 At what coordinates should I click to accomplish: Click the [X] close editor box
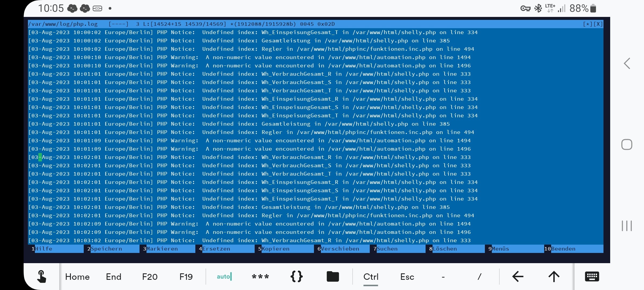tap(598, 24)
